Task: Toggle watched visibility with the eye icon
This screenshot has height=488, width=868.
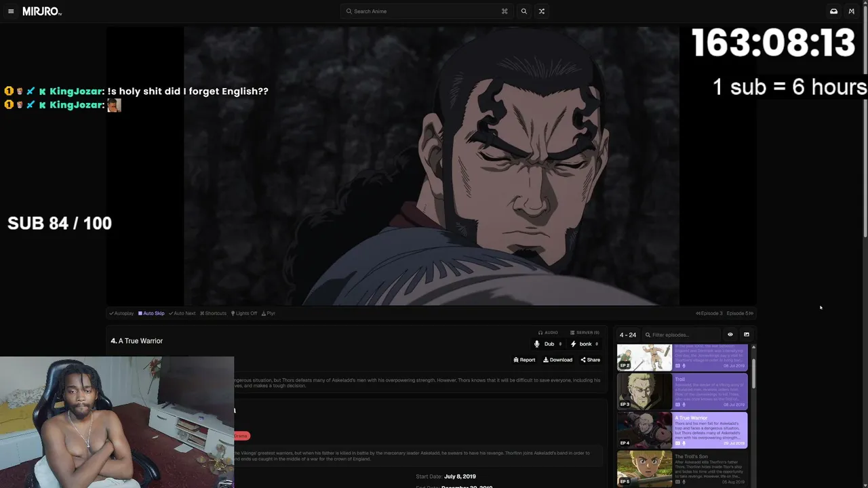Action: (x=730, y=335)
